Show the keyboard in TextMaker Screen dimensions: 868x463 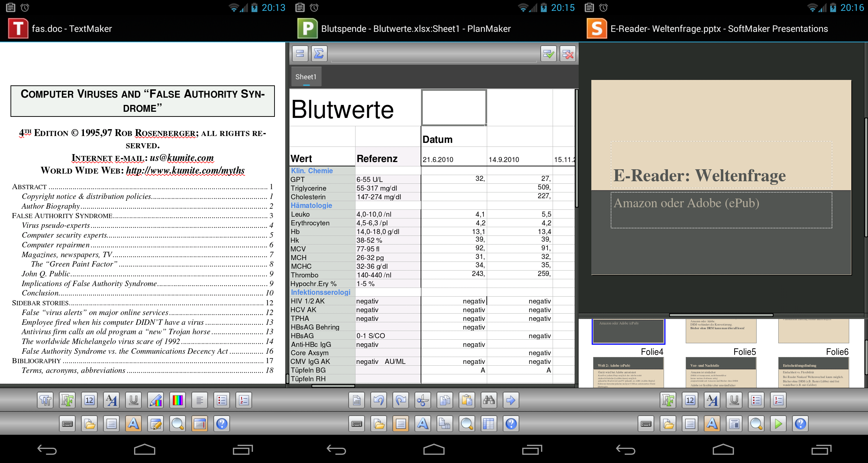pos(67,424)
